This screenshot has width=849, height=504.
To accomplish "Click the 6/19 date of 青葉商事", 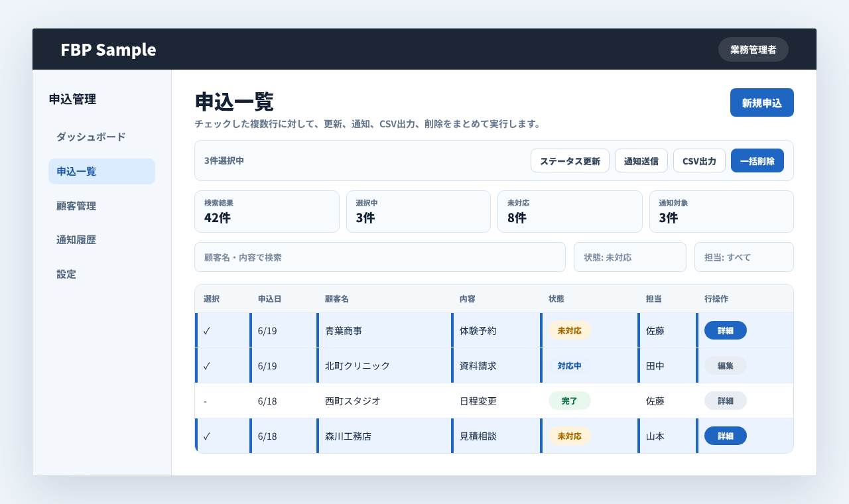I will [267, 330].
